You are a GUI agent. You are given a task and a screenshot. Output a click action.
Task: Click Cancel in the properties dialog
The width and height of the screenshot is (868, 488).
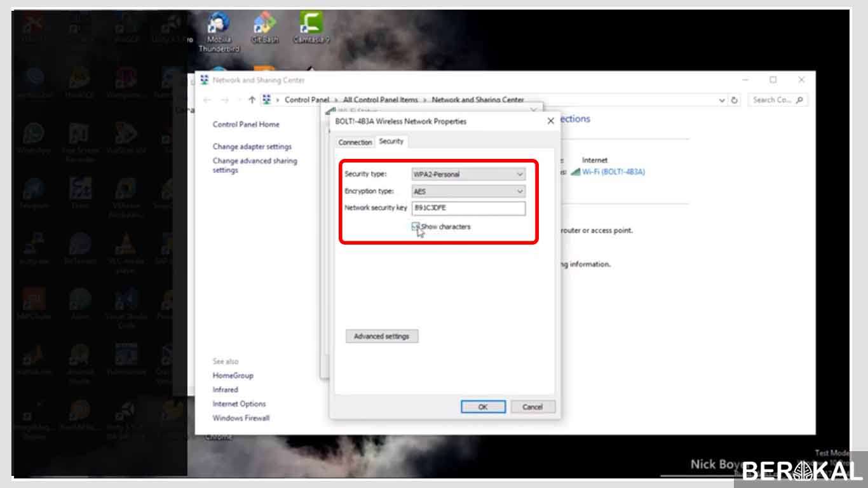click(x=532, y=407)
